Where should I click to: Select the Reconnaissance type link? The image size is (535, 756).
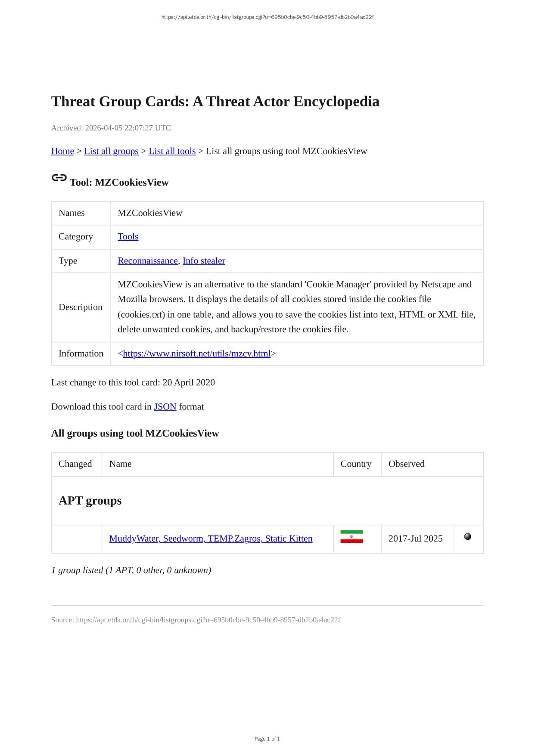(147, 261)
